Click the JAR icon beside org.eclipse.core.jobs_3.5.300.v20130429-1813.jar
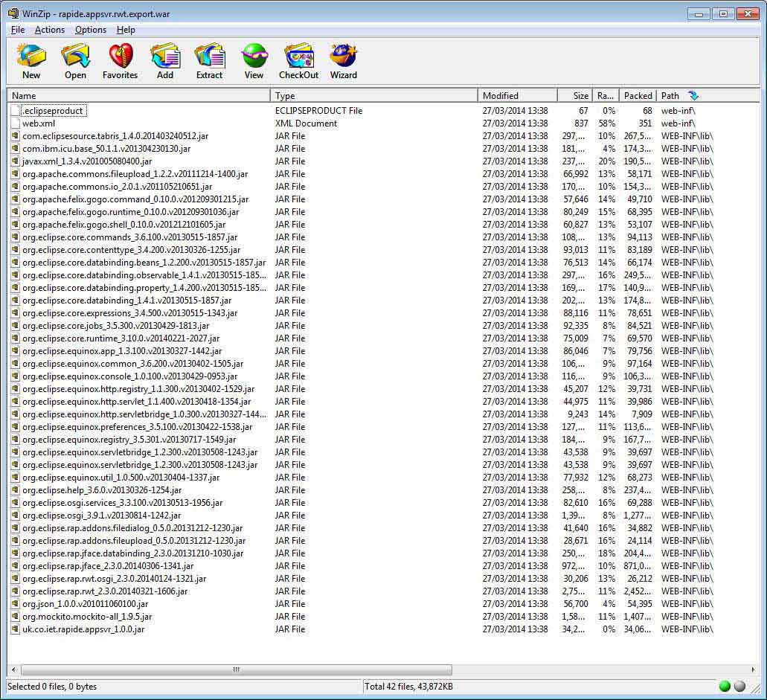Viewport: 767px width, 700px height. 15,325
